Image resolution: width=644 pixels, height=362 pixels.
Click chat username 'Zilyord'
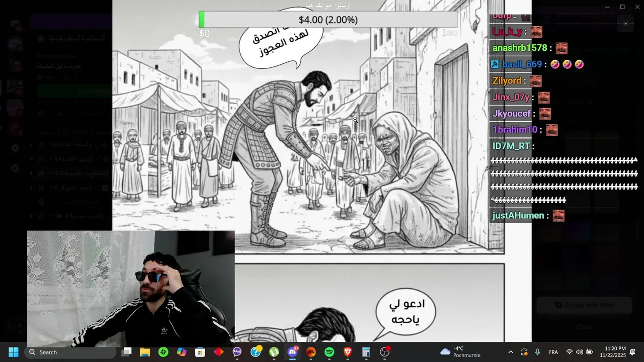click(x=507, y=81)
